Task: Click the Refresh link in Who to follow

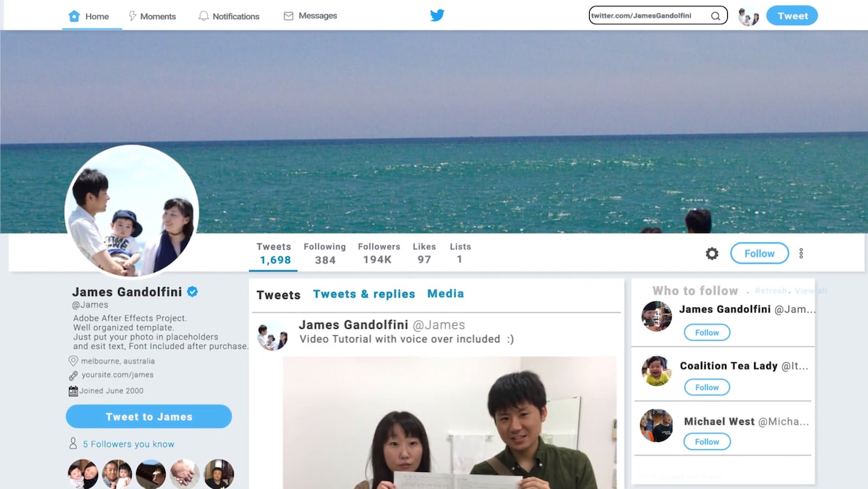Action: click(x=771, y=290)
